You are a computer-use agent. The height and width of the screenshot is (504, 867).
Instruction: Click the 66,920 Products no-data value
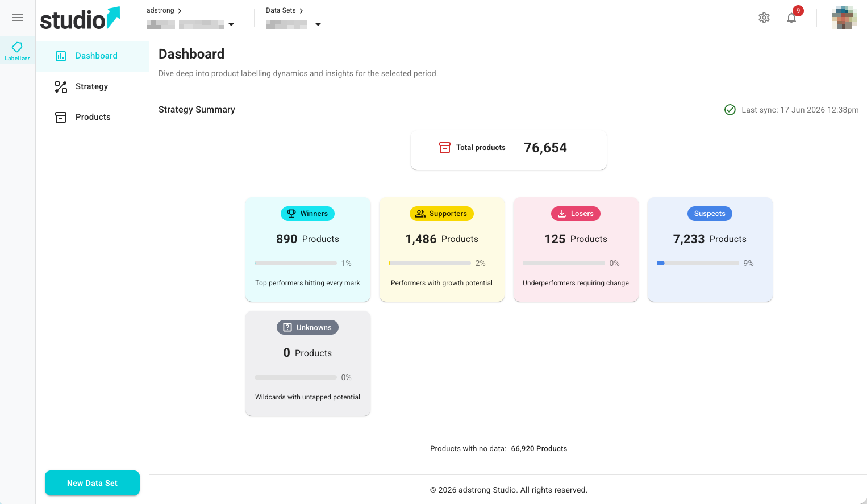(539, 449)
